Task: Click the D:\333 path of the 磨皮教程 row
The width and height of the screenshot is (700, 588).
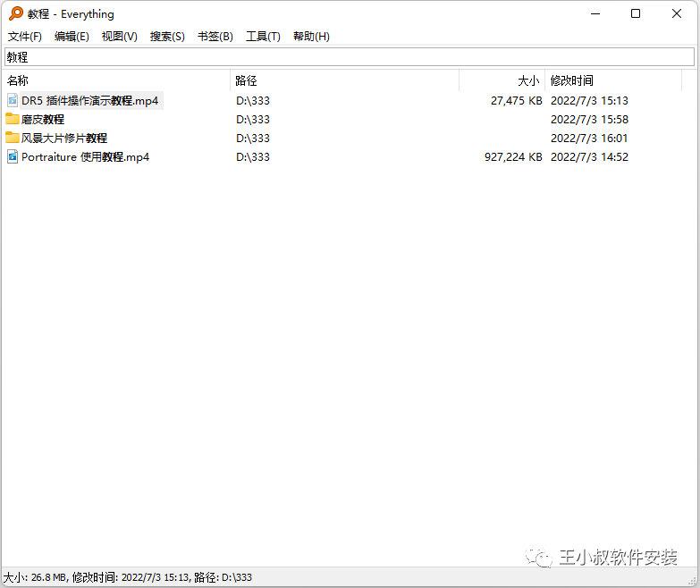Action: (x=253, y=120)
